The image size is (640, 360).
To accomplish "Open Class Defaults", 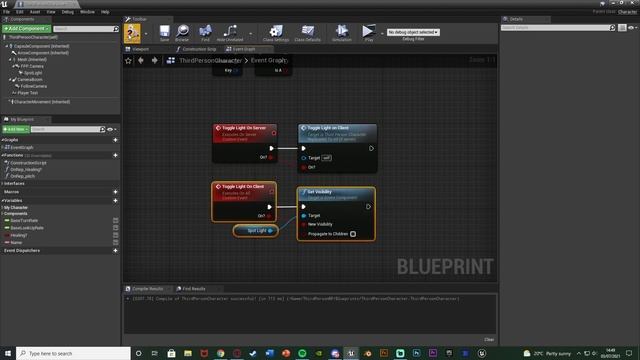I will 307,33.
